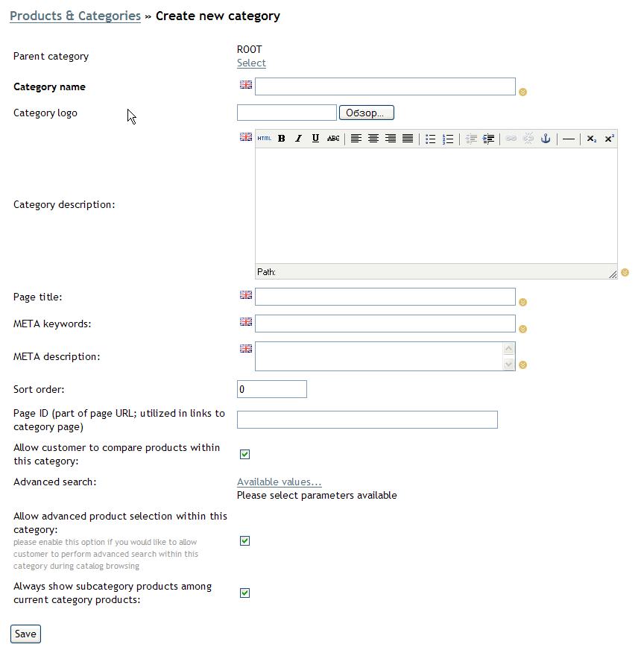Insert a numbered list

tap(448, 139)
